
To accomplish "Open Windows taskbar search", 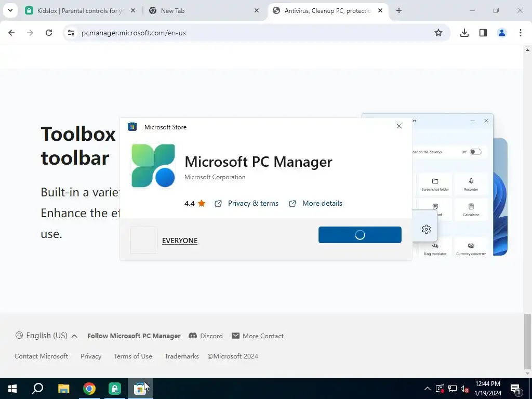I will (x=37, y=389).
